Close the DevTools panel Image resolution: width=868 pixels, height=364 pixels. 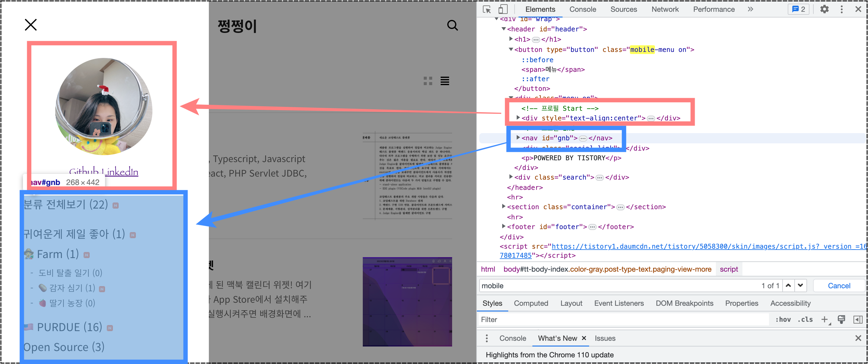(858, 9)
